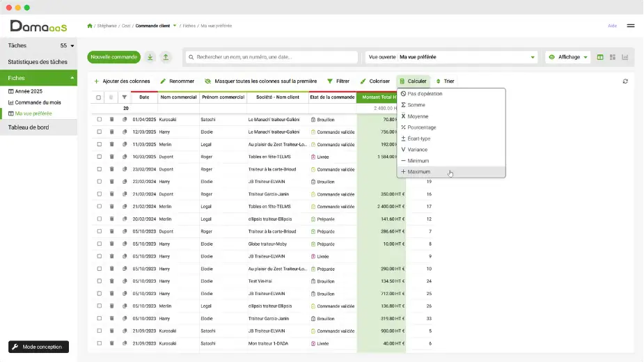The height and width of the screenshot is (362, 644).
Task: Click the home icon in the breadcrumb
Action: tap(90, 26)
